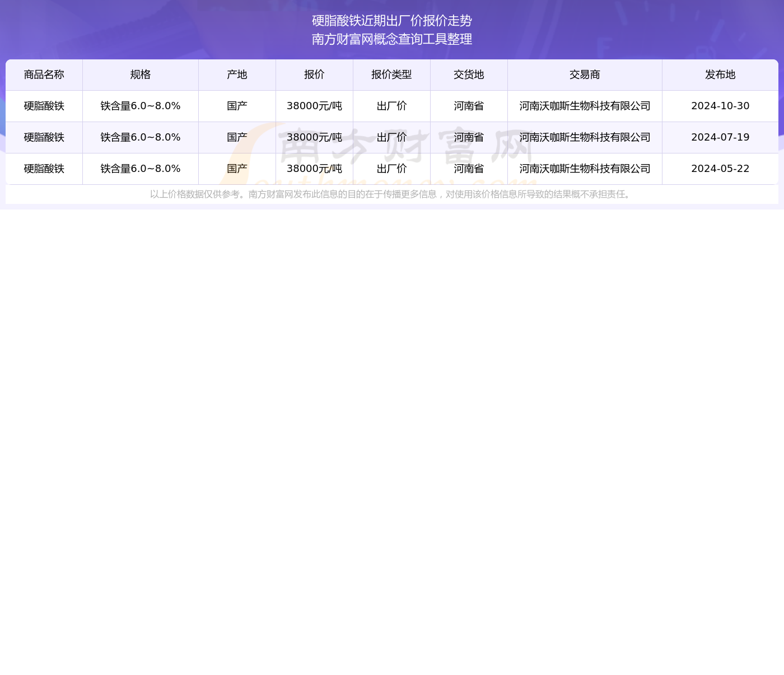784x675 pixels.
Task: Click the 报价 column header
Action: [x=314, y=75]
